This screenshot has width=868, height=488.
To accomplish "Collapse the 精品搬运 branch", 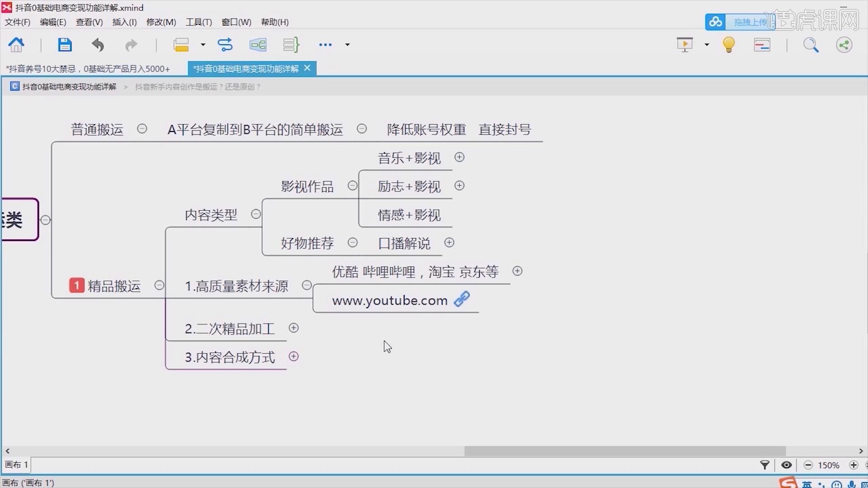I will [159, 285].
